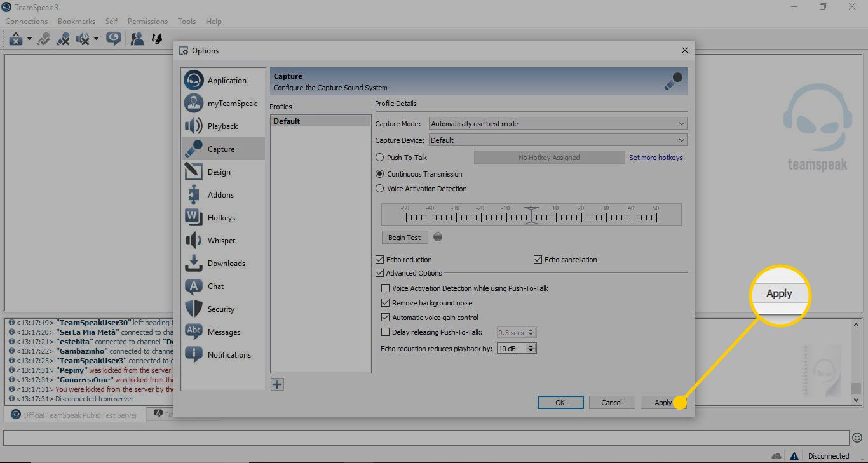
Task: Click the warning triangle status bar icon
Action: (794, 456)
